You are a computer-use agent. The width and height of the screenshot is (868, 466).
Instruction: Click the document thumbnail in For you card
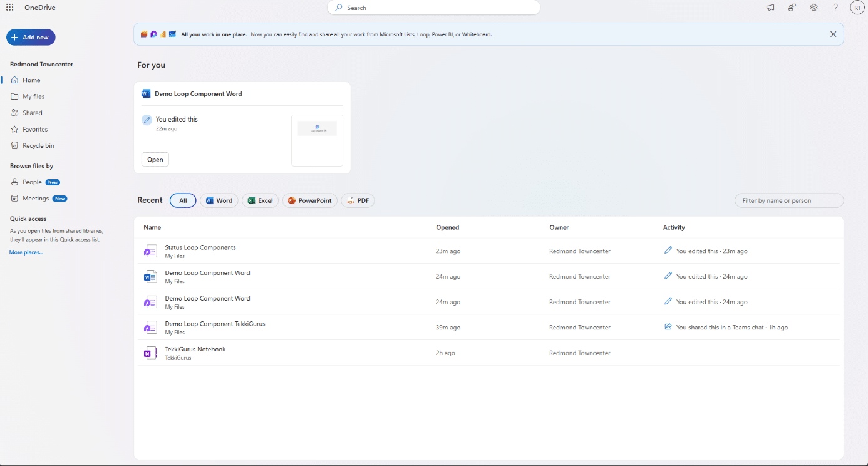click(x=317, y=140)
